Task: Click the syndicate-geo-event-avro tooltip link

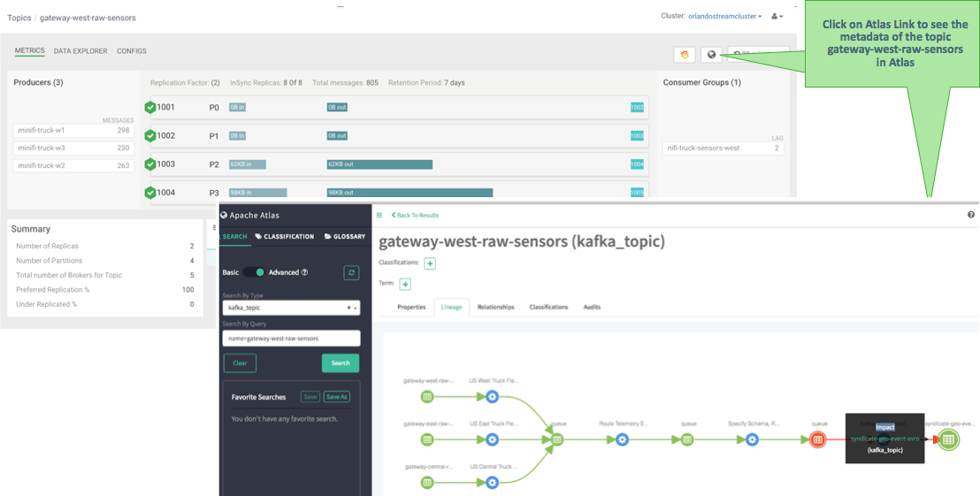Action: point(885,439)
